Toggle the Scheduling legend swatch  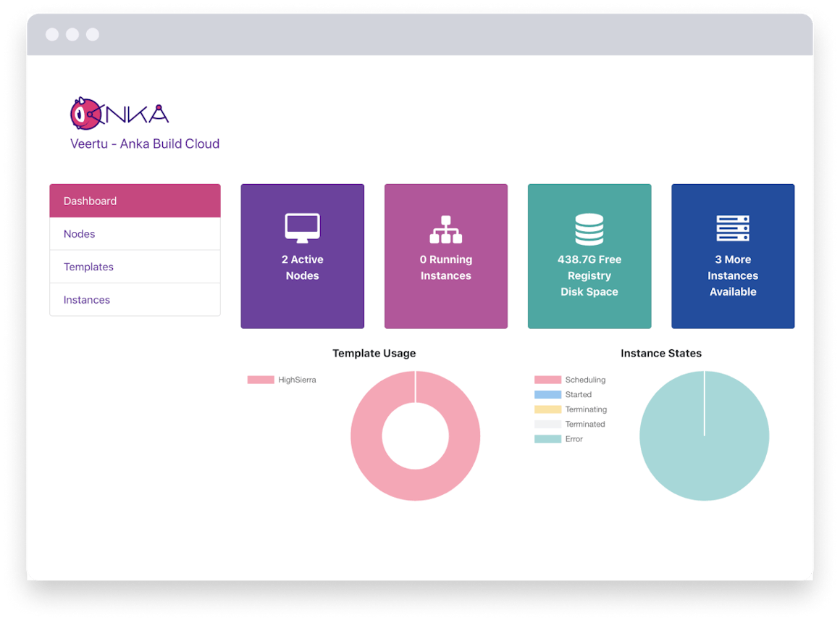tap(547, 380)
